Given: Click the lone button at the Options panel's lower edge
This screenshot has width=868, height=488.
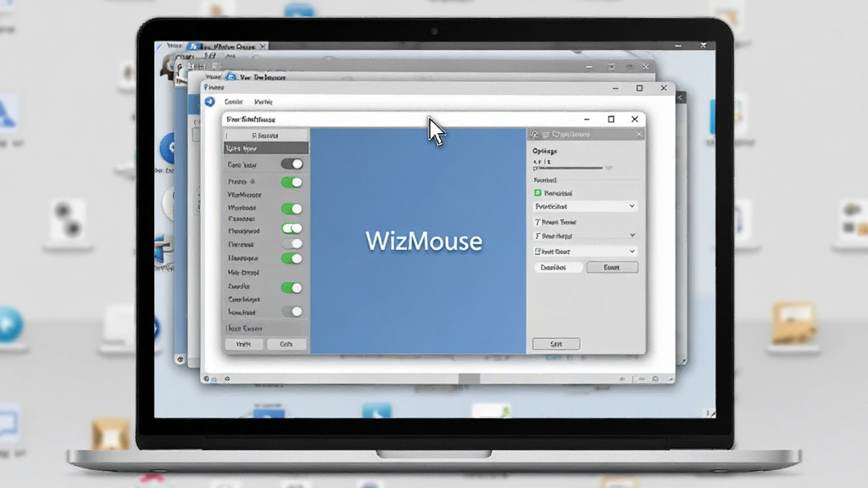Looking at the screenshot, I should coord(556,344).
